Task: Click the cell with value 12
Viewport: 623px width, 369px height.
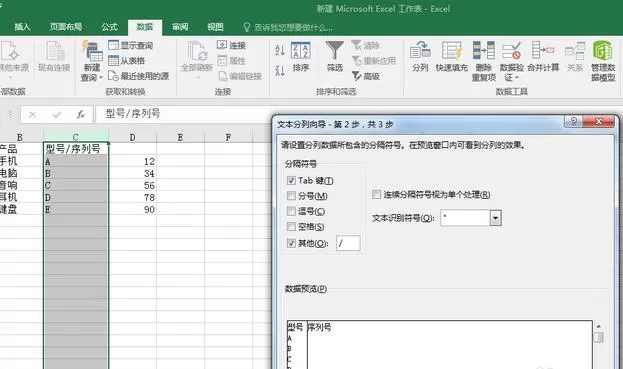Action: pyautogui.click(x=132, y=161)
